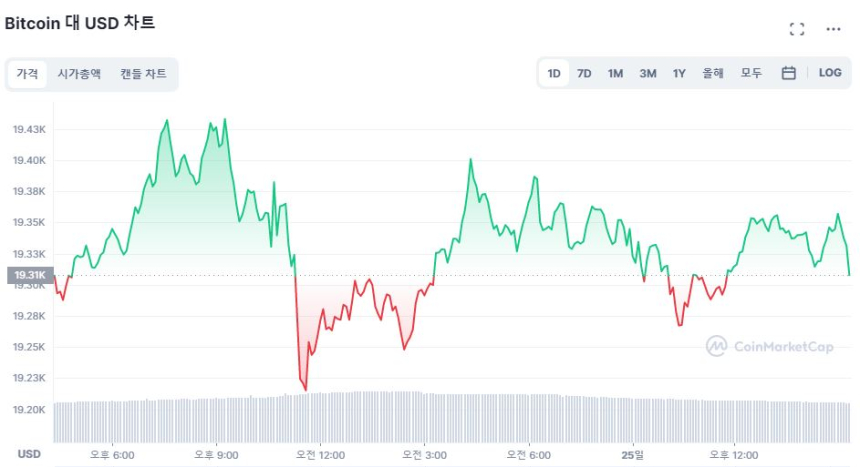Choose the 3M time range
The height and width of the screenshot is (467, 860).
pyautogui.click(x=648, y=73)
